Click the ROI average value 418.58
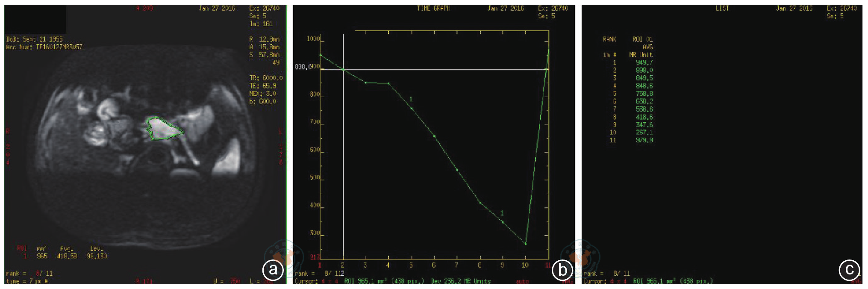 (67, 256)
